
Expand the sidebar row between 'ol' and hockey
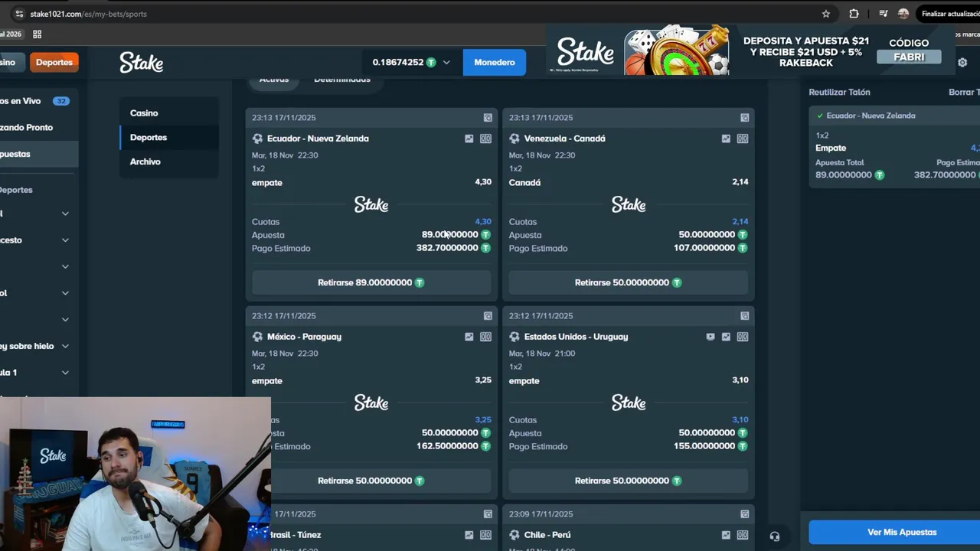click(65, 319)
